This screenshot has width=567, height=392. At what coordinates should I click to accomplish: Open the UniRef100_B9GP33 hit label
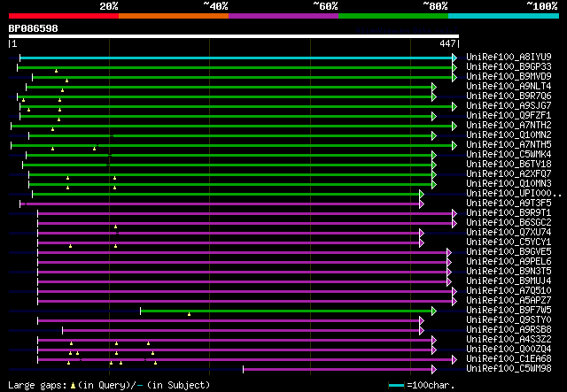pos(509,67)
